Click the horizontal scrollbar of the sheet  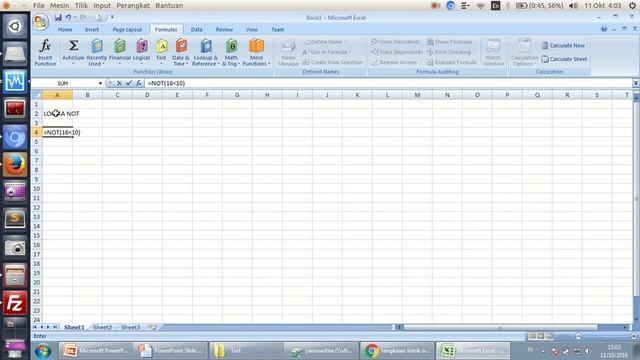[x=500, y=327]
